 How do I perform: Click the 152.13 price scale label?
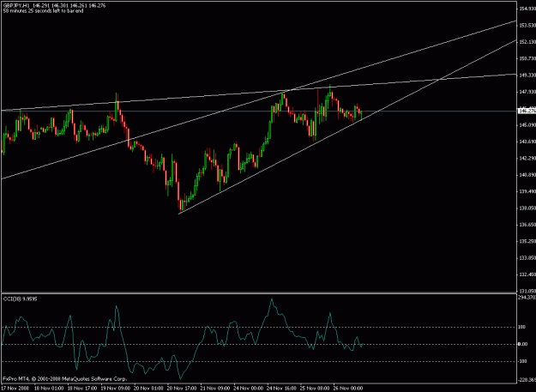tap(527, 42)
